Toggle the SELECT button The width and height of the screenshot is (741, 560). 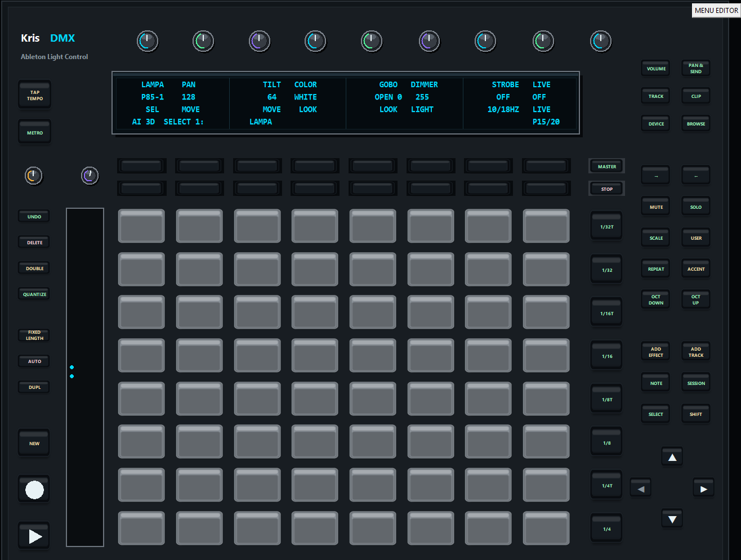tap(656, 414)
